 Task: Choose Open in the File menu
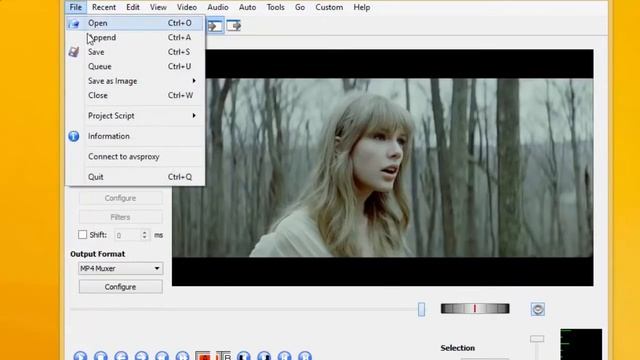[x=135, y=23]
